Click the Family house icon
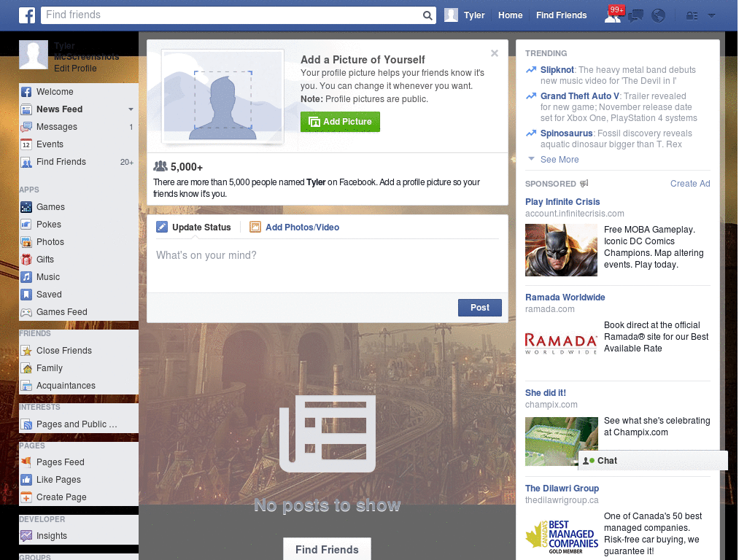 pos(26,368)
